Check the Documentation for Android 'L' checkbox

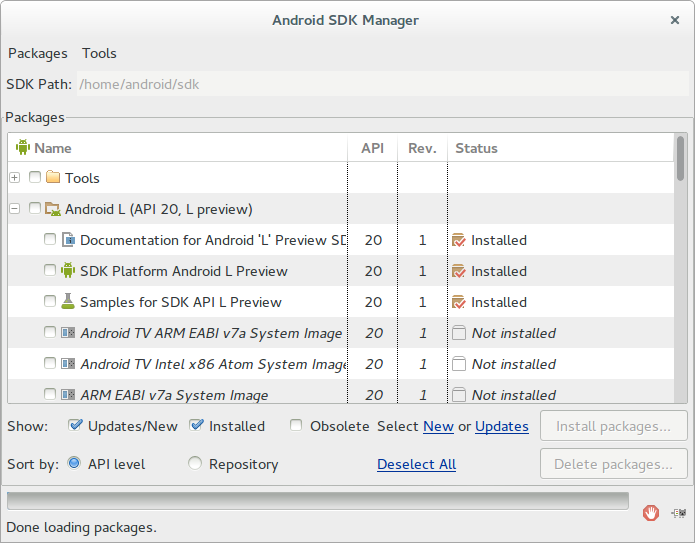pyautogui.click(x=50, y=239)
